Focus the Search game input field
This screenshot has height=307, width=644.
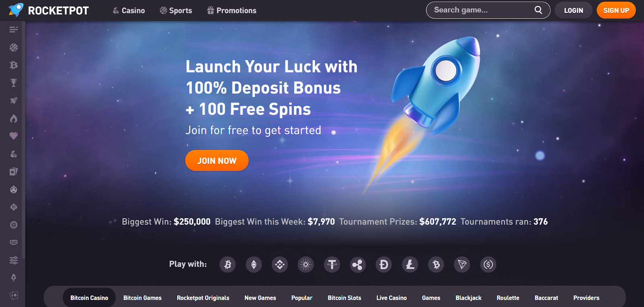[x=483, y=10]
